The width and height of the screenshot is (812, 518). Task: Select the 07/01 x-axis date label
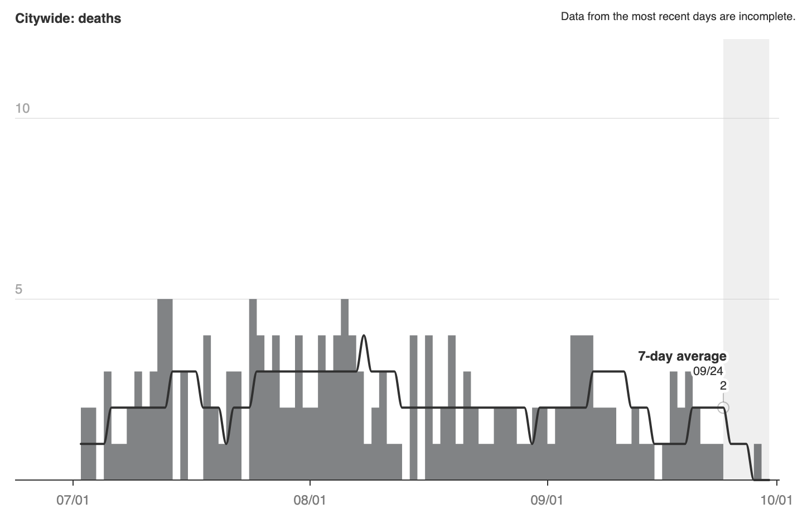[73, 500]
